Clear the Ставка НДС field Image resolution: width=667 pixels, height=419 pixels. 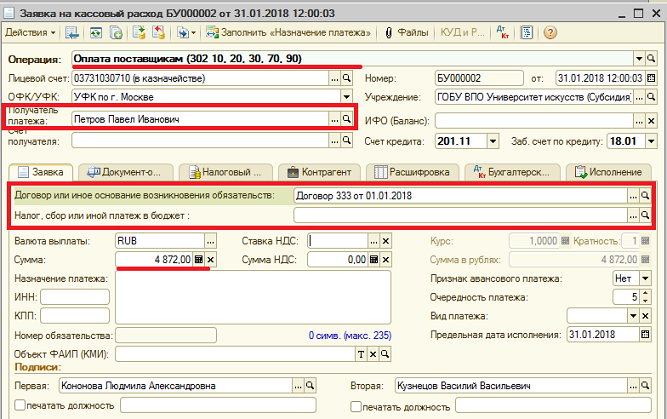click(385, 241)
